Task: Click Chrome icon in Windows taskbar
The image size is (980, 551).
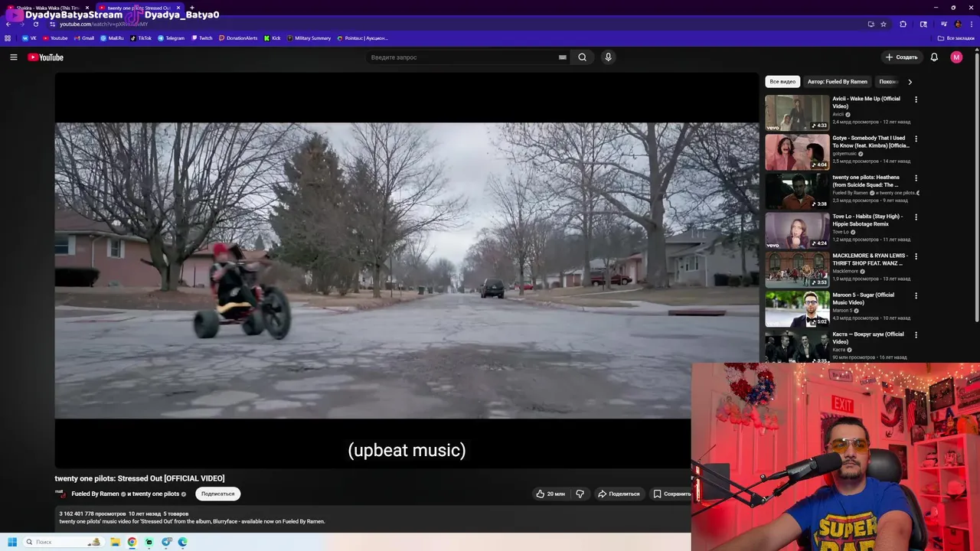Action: 132,542
